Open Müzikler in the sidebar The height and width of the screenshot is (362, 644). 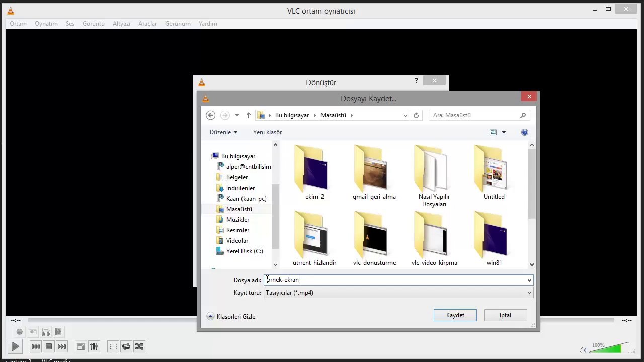[237, 220]
